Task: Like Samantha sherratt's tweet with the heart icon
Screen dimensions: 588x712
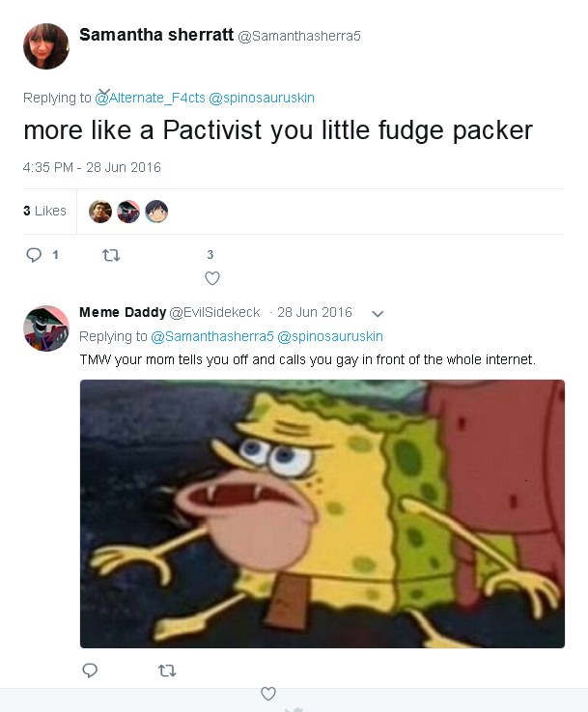Action: pos(212,278)
